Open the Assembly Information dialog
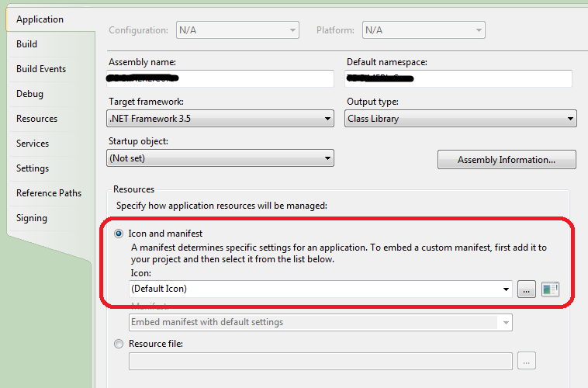 [507, 160]
